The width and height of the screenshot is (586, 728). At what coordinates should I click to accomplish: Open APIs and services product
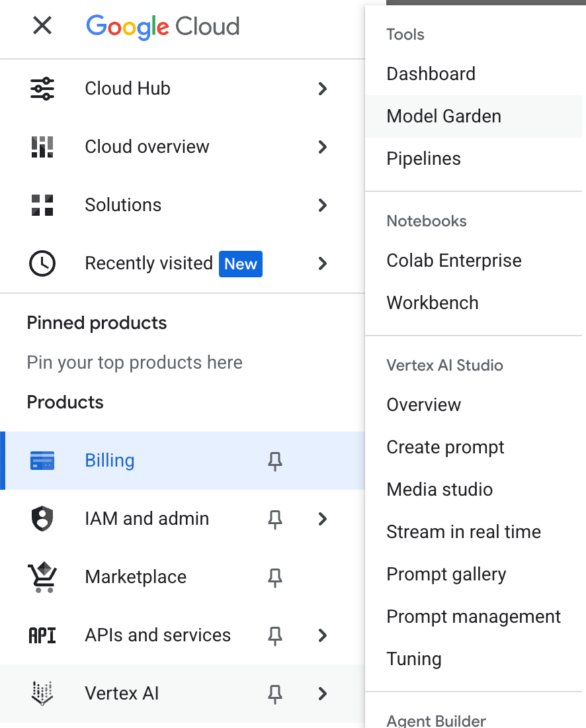[x=183, y=635]
